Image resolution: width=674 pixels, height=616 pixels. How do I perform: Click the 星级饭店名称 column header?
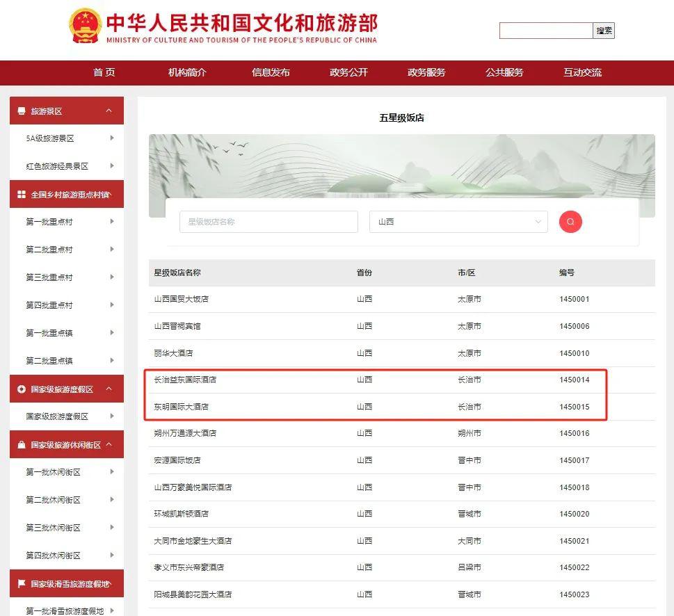[177, 273]
